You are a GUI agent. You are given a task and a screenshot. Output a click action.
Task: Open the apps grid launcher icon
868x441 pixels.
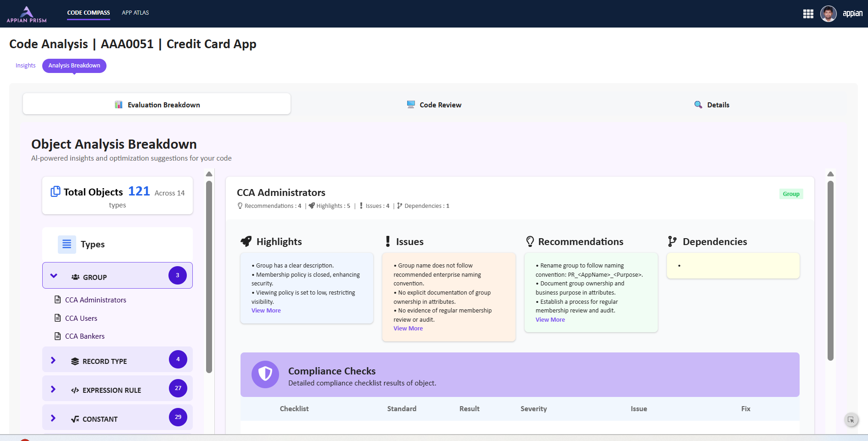[x=808, y=14]
